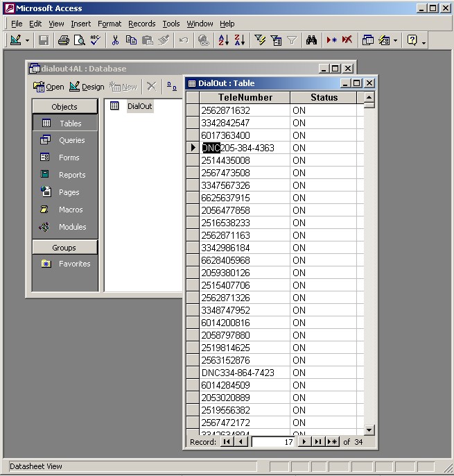Click Delete Record toolbar icon
Viewport: 454px width, 476px height.
coord(347,40)
